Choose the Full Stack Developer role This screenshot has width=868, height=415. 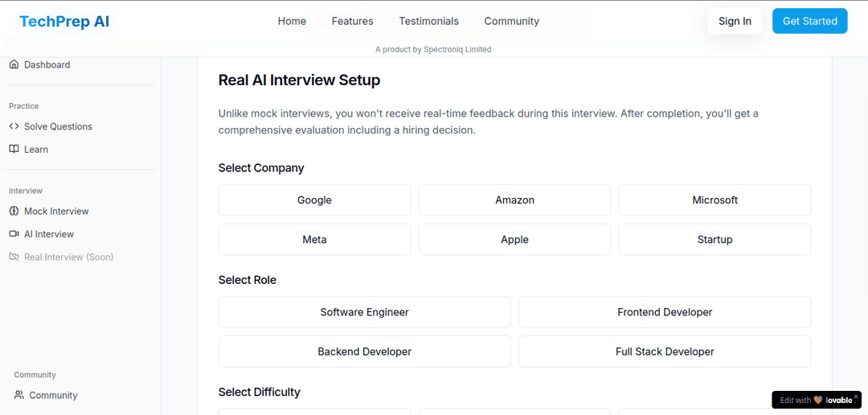pos(665,351)
